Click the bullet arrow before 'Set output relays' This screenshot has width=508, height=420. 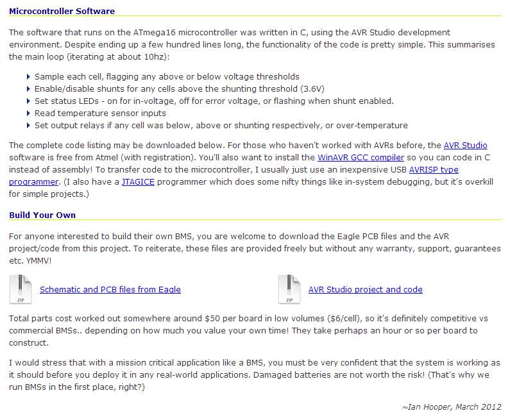coord(28,126)
